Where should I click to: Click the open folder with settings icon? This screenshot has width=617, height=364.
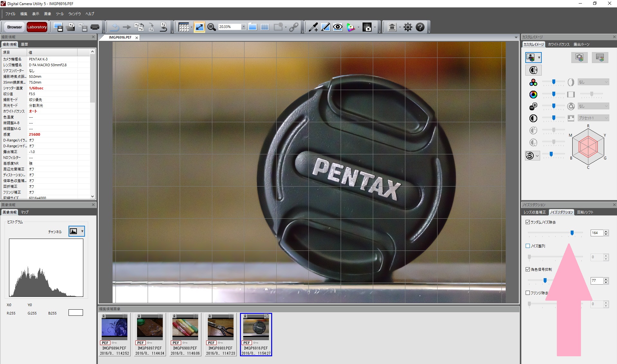pyautogui.click(x=70, y=27)
